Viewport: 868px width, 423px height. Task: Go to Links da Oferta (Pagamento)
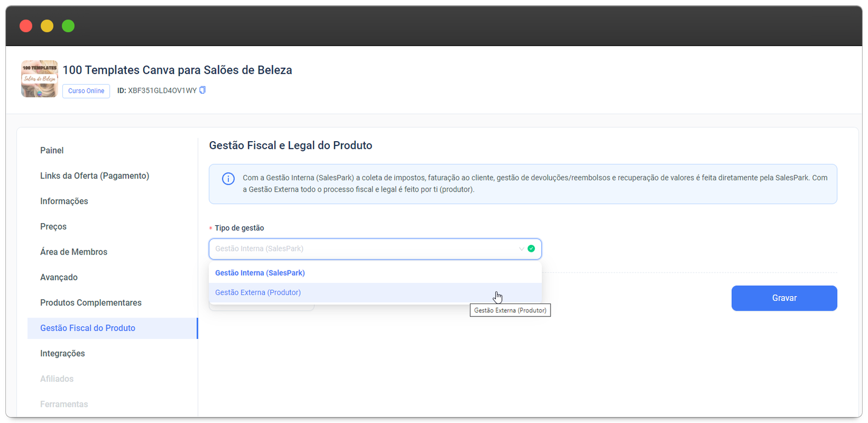pos(94,176)
